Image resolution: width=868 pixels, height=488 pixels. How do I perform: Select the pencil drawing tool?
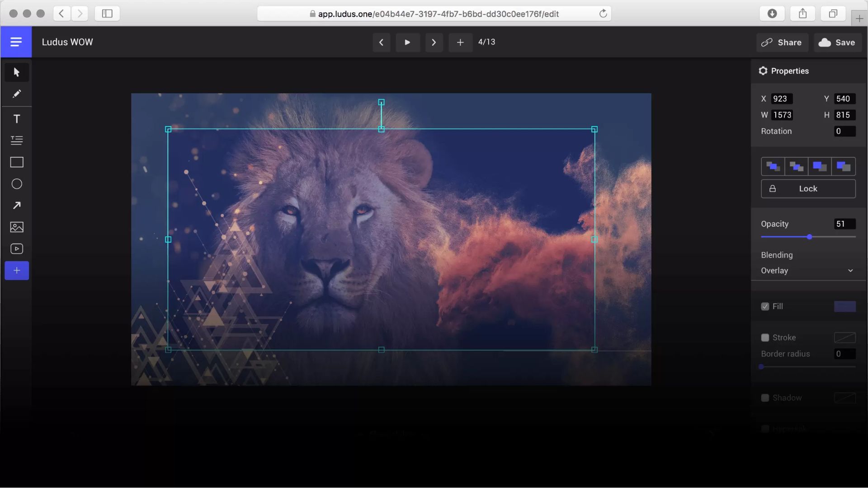click(x=17, y=94)
